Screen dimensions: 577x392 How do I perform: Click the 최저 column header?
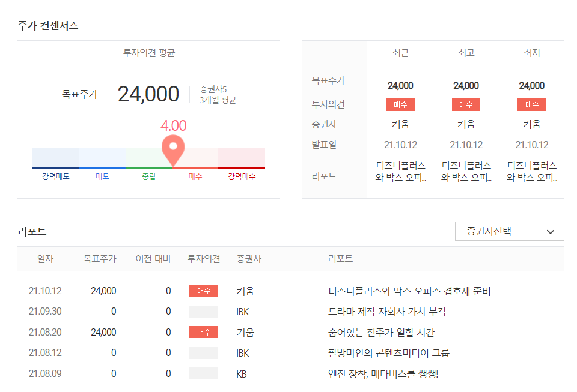532,53
